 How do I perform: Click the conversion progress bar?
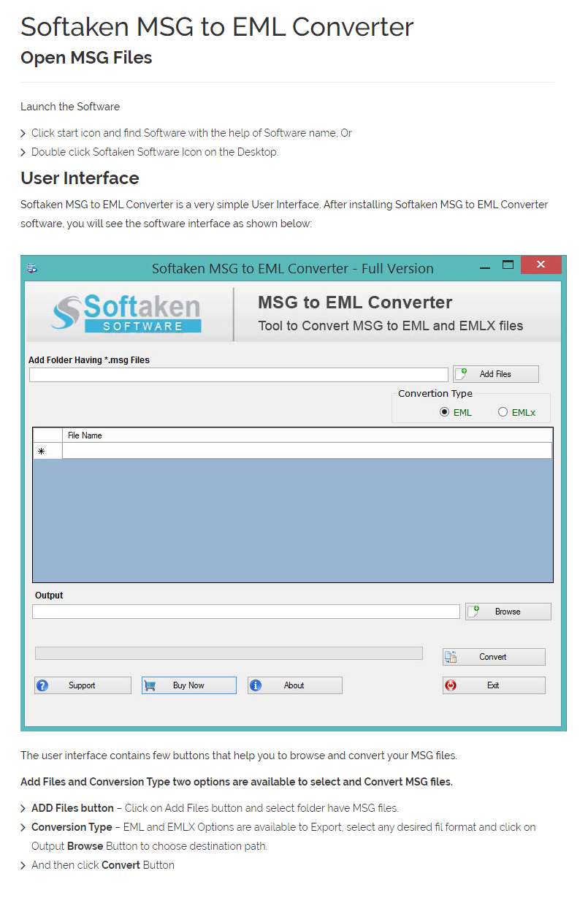pos(229,653)
